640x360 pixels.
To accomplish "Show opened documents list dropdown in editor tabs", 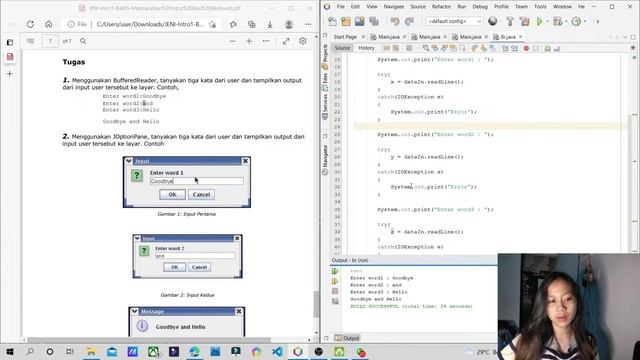I will click(x=625, y=37).
